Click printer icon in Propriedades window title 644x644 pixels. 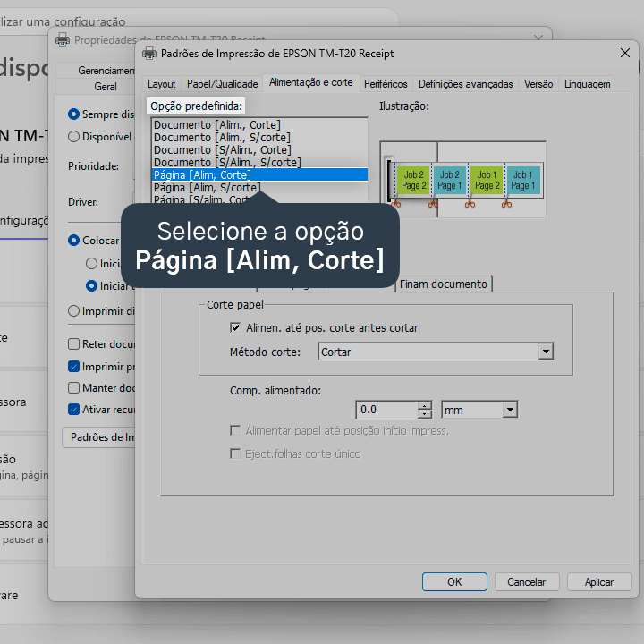[63, 40]
